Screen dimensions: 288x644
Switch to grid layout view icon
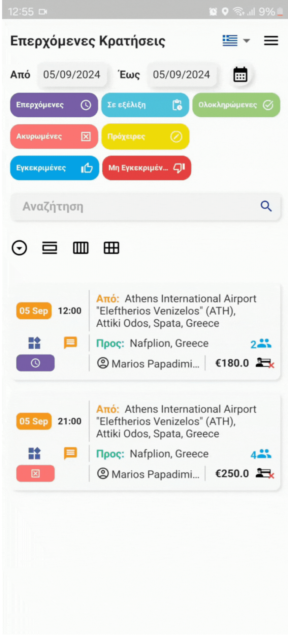(x=111, y=248)
